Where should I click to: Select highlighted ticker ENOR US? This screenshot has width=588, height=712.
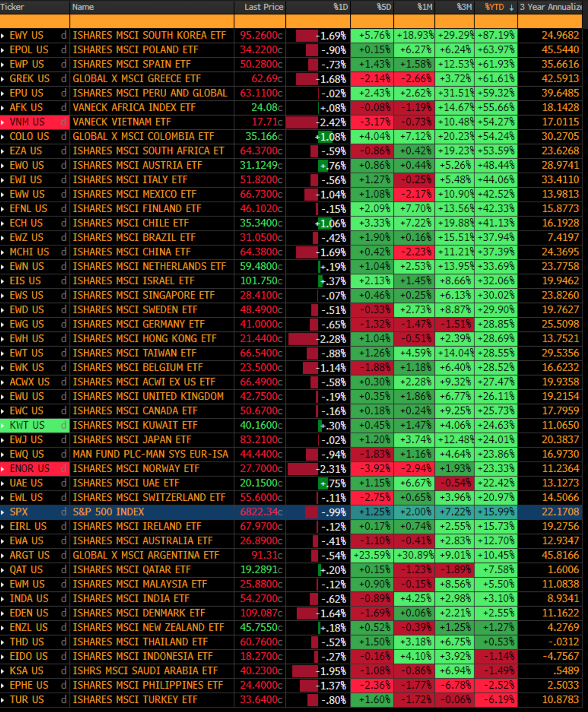point(30,469)
